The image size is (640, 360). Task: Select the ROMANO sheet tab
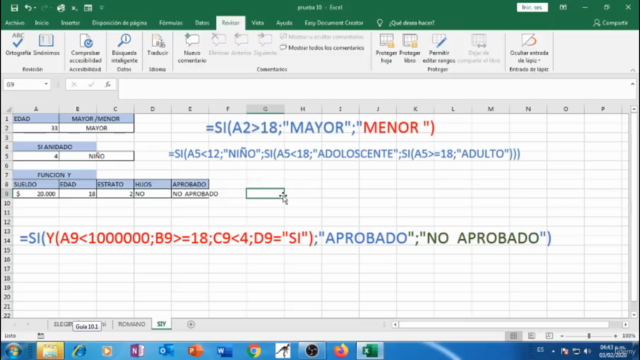[x=131, y=324]
